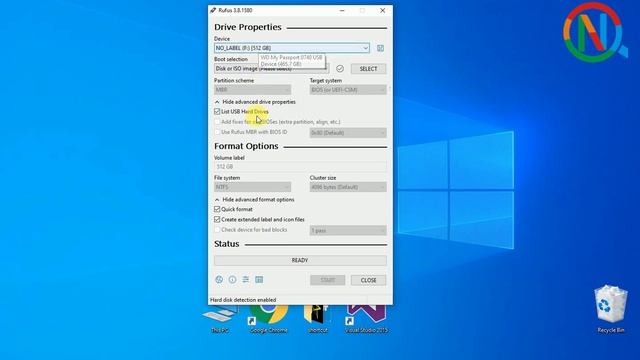Screen dimensions: 640x360
Task: Click the CLOSE button
Action: coord(368,280)
